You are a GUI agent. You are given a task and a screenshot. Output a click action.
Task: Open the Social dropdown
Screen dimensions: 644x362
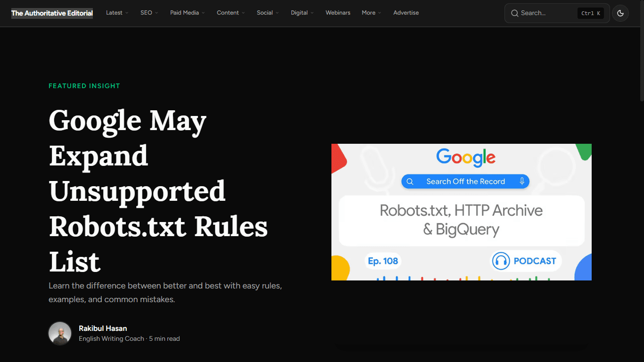click(267, 13)
